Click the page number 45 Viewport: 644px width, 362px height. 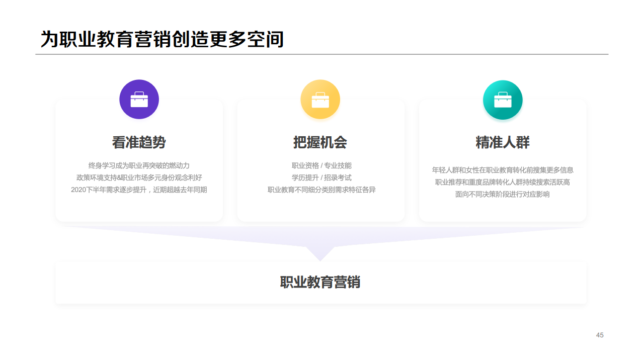click(600, 335)
